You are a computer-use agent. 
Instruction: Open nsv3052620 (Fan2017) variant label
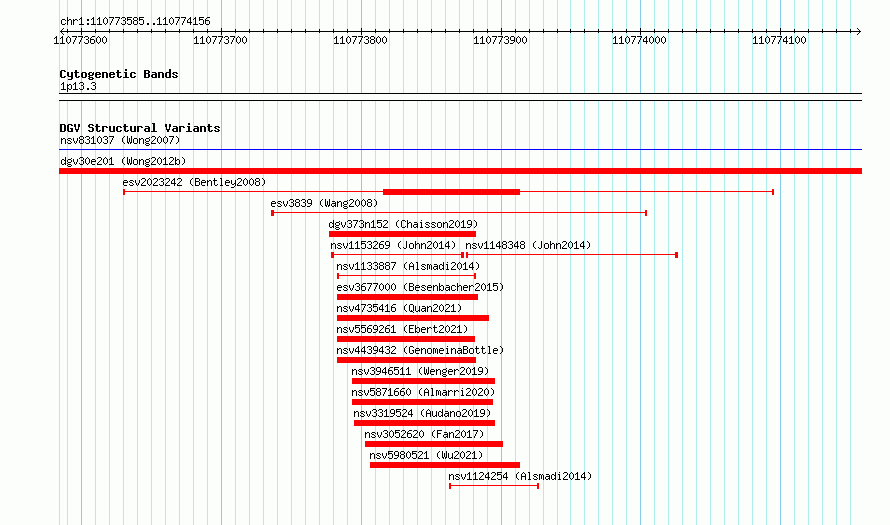[424, 434]
